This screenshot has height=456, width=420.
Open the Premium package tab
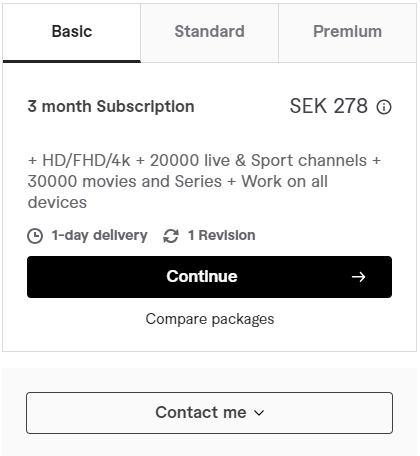coord(347,33)
